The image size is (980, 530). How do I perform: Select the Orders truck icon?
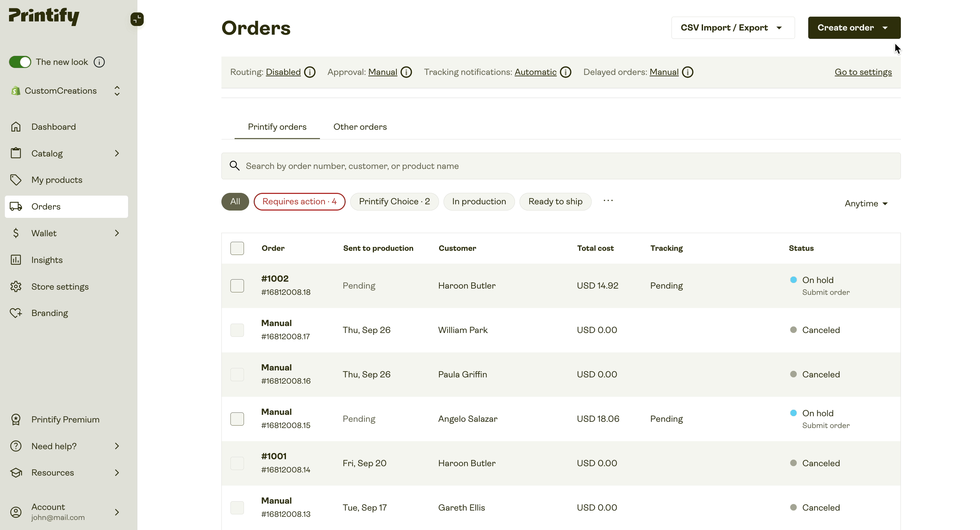coord(16,206)
